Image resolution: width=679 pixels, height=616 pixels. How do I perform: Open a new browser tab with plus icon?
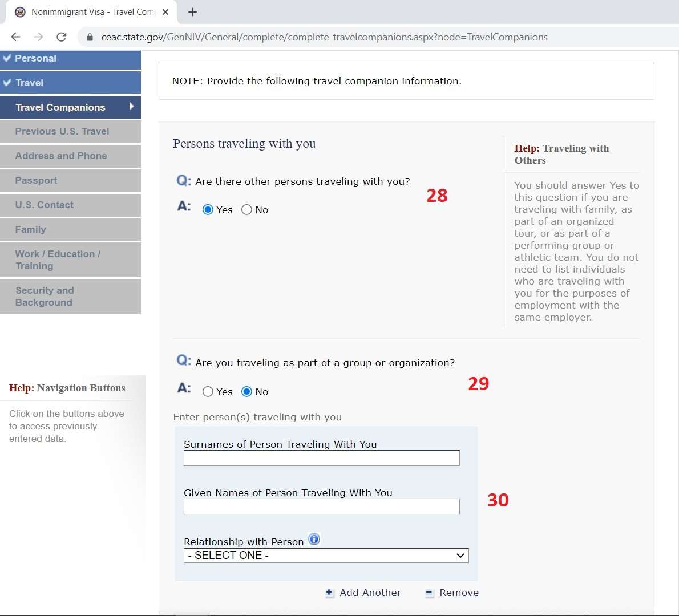pyautogui.click(x=193, y=12)
